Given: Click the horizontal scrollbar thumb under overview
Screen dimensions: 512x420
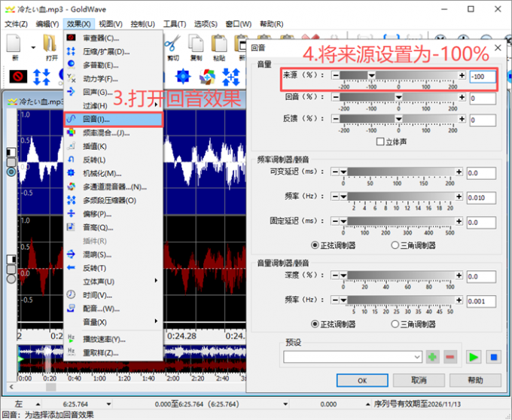Looking at the screenshot, I should click(x=51, y=387).
